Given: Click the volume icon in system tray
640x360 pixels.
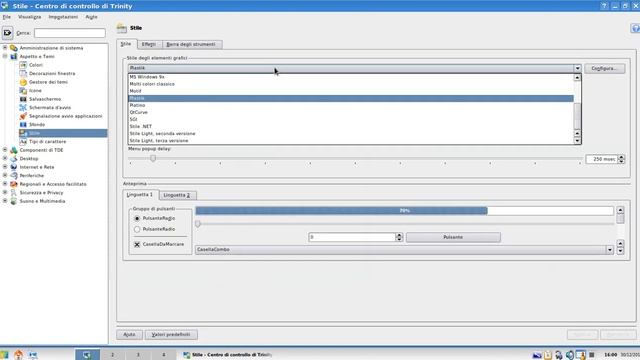Looking at the screenshot, I should pos(570,355).
